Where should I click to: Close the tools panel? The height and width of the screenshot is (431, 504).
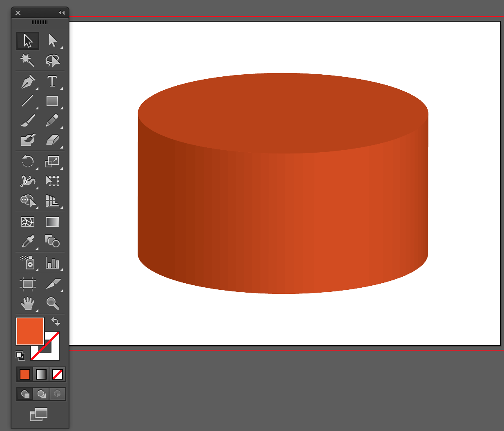18,13
